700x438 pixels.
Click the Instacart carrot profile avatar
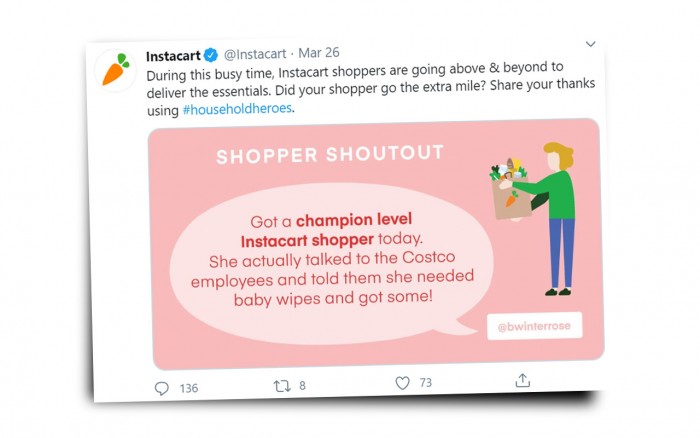[x=117, y=68]
